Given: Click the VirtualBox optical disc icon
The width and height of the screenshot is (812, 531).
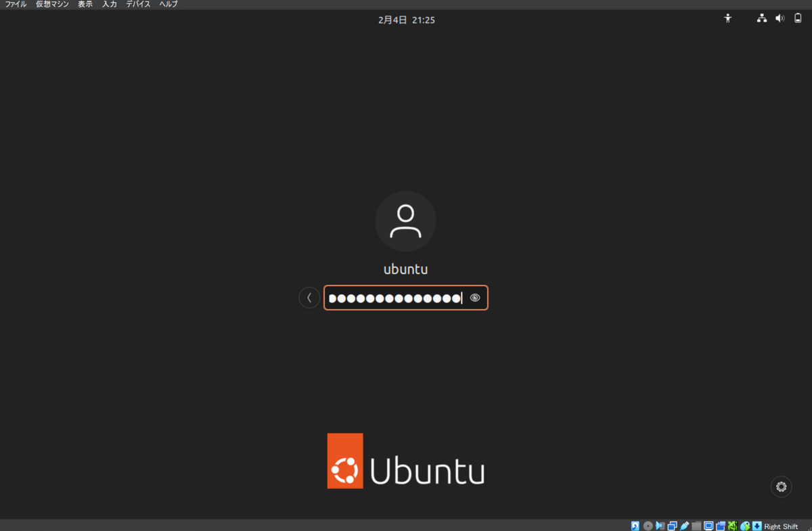Looking at the screenshot, I should [648, 526].
